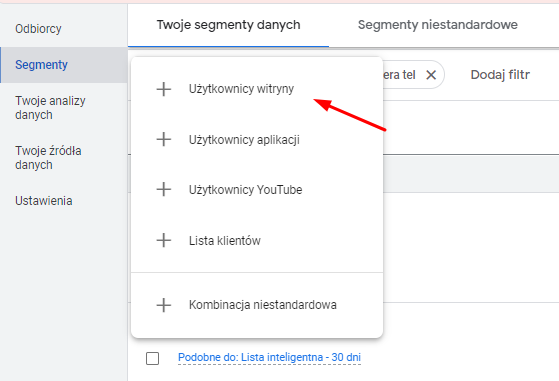This screenshot has width=559, height=381.
Task: Go to Twoje analizy danych
Action: tap(50, 108)
